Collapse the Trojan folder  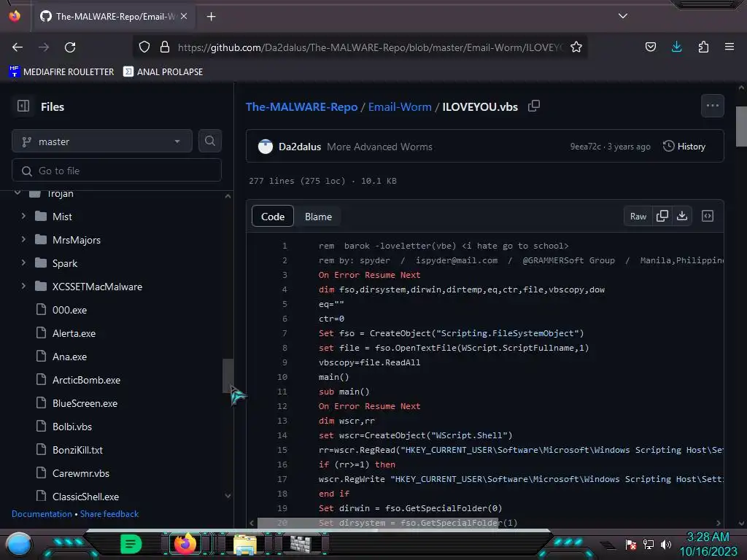tap(18, 192)
